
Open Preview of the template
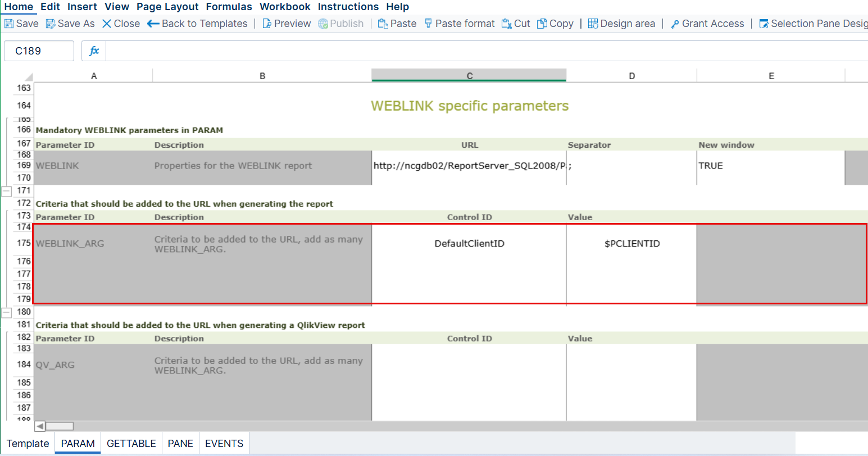coord(287,24)
